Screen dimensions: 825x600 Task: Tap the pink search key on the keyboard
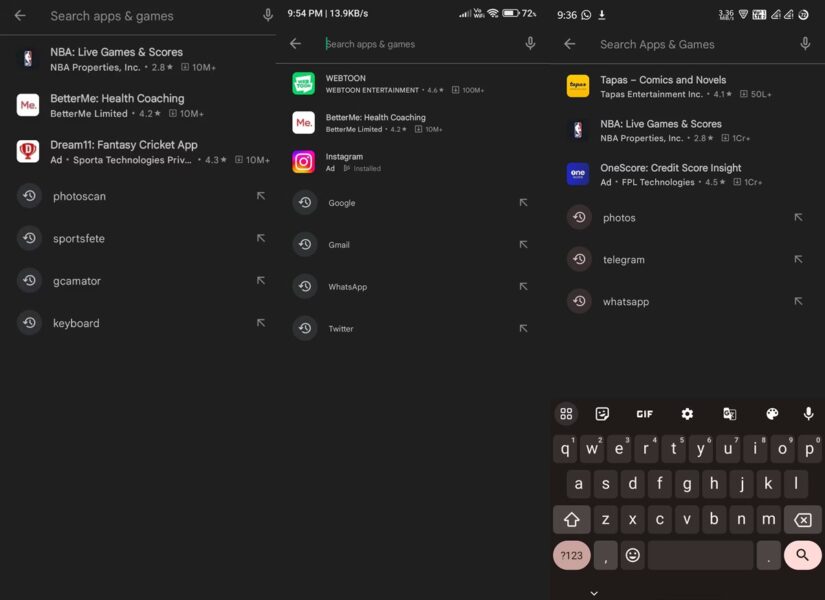point(802,555)
